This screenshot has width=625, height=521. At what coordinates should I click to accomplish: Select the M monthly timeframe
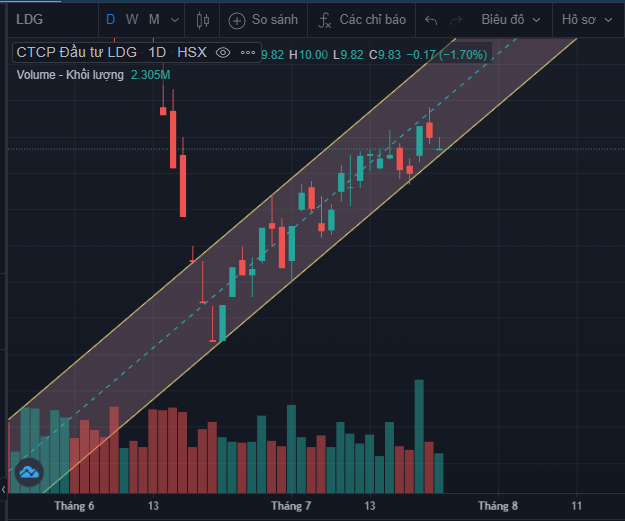(154, 20)
